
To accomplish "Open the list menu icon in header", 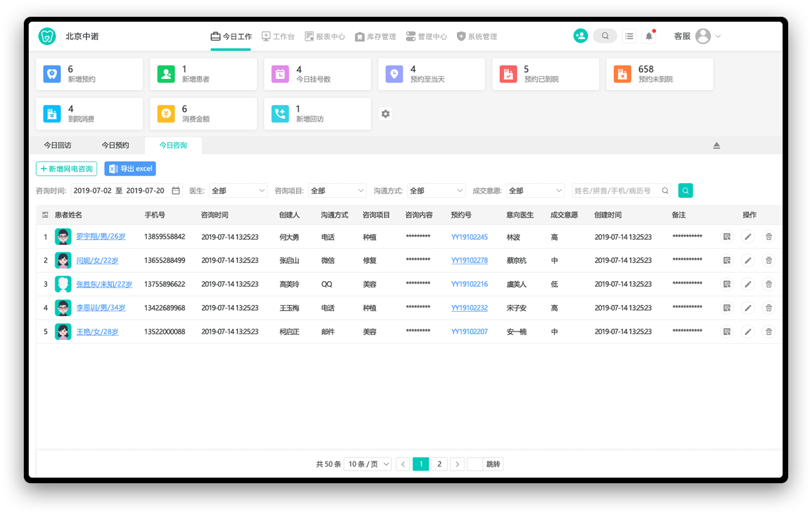I will [629, 36].
